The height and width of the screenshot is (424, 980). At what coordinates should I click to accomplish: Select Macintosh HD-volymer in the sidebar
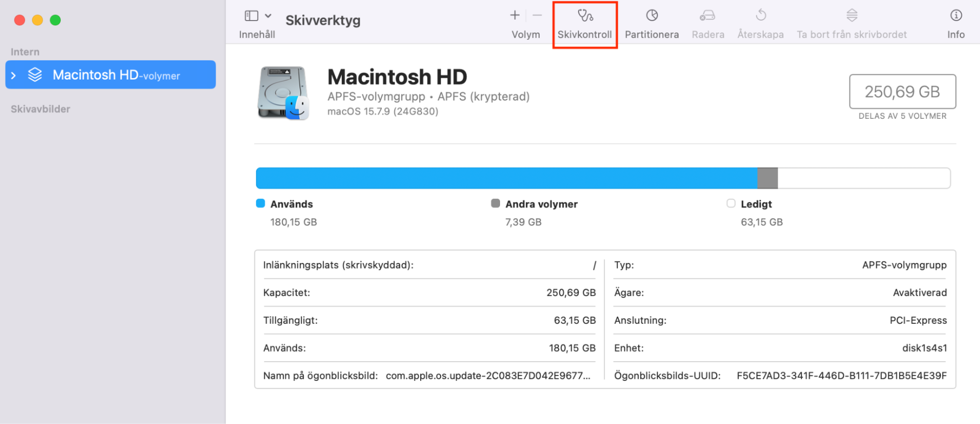[x=110, y=75]
